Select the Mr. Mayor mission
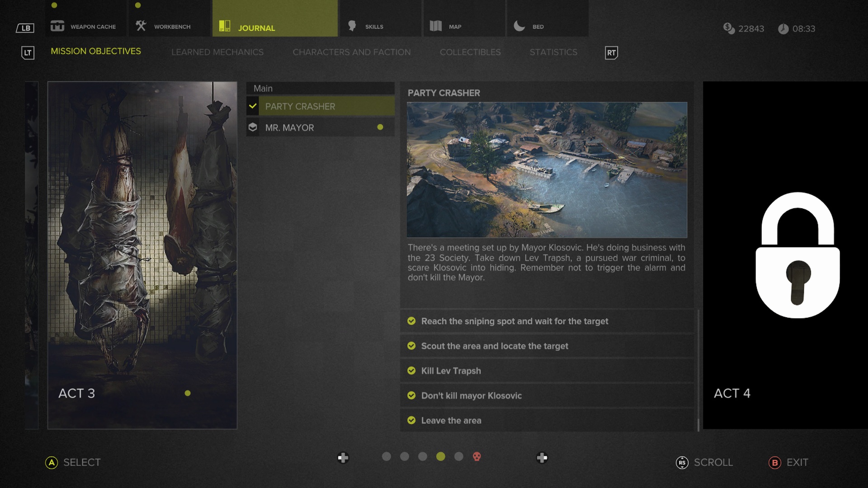 pos(321,127)
